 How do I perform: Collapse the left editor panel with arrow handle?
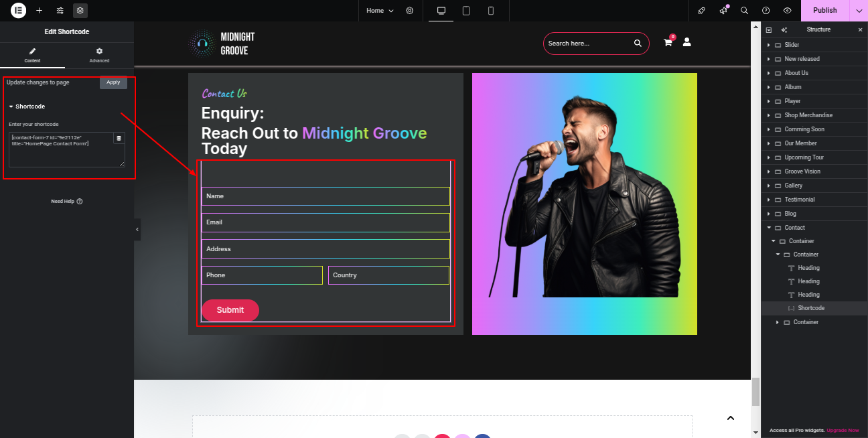point(137,229)
